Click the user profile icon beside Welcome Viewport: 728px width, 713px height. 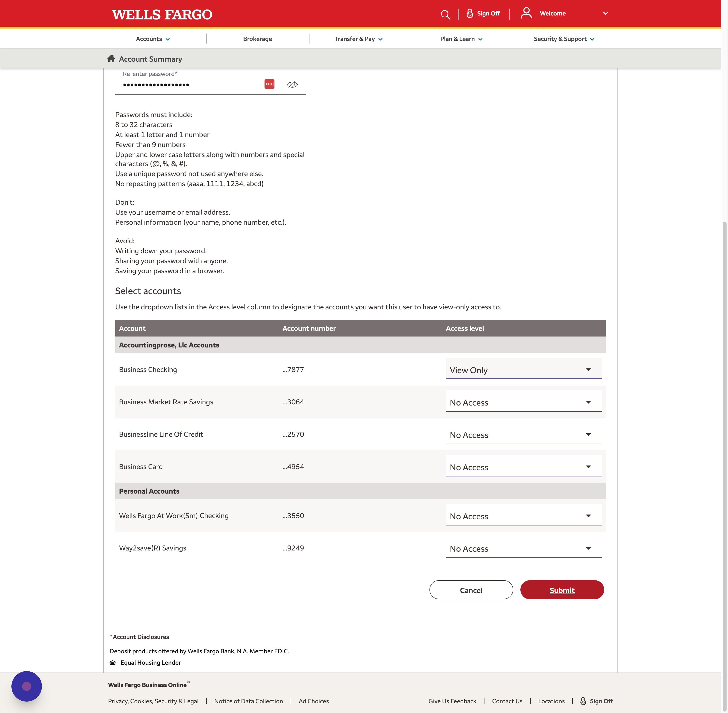526,13
